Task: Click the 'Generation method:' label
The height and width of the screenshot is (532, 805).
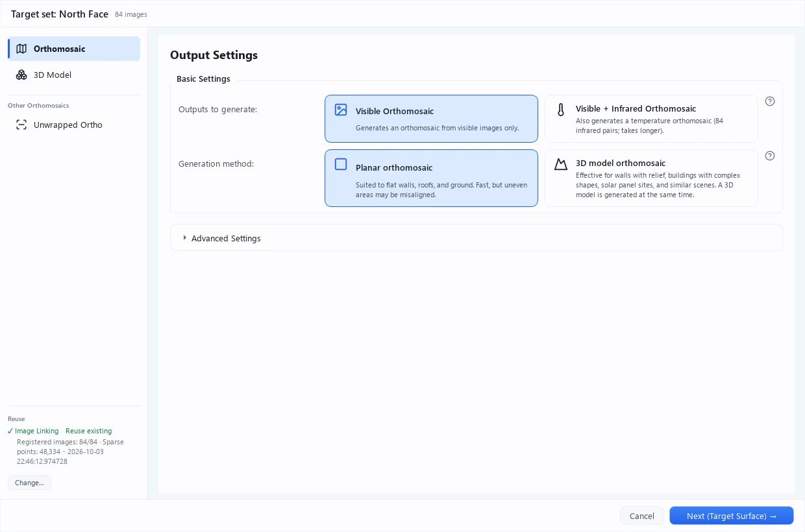Action: tap(216, 163)
